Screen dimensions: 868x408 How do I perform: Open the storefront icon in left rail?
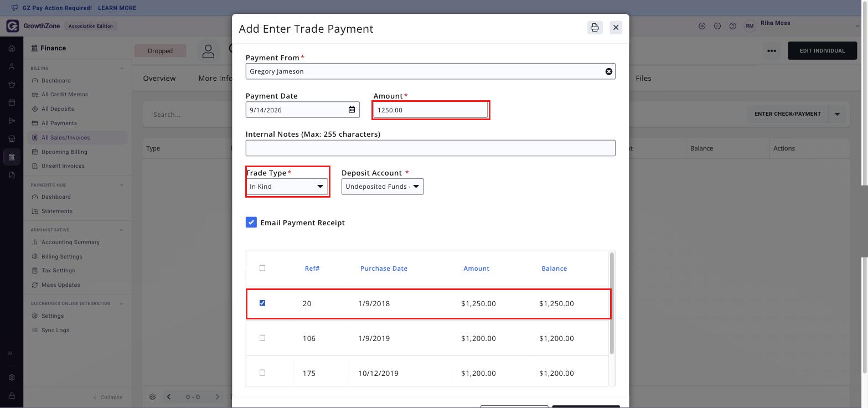[x=12, y=138]
